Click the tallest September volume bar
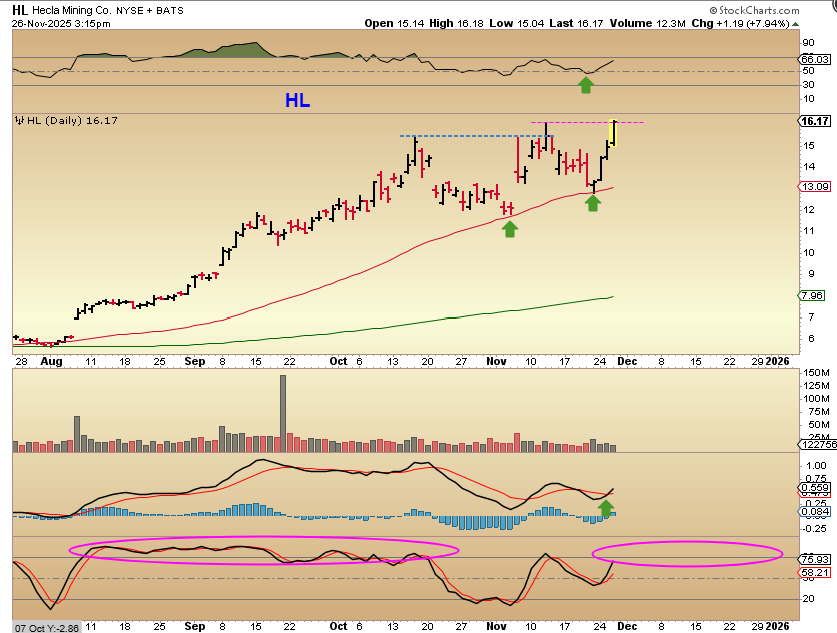This screenshot has width=837, height=633. 283,414
